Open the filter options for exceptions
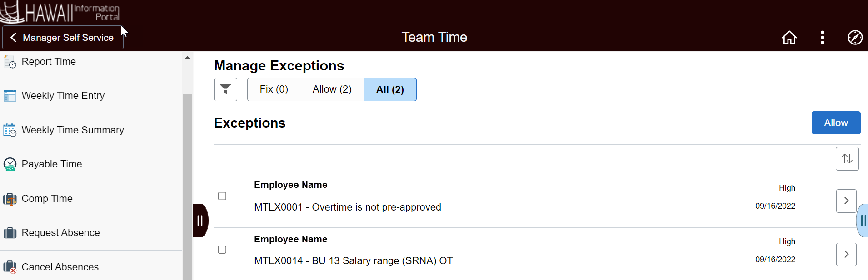This screenshot has height=280, width=868. 225,89
